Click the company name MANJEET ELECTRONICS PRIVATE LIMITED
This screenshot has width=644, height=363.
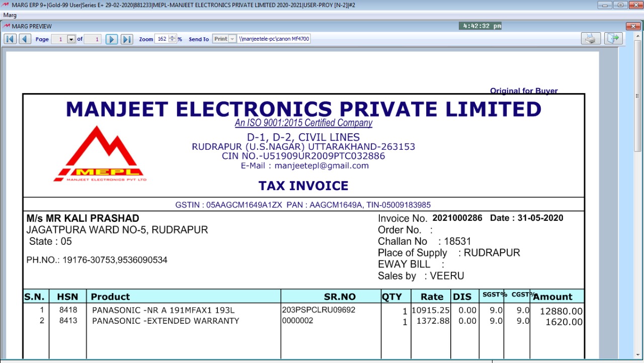(303, 109)
